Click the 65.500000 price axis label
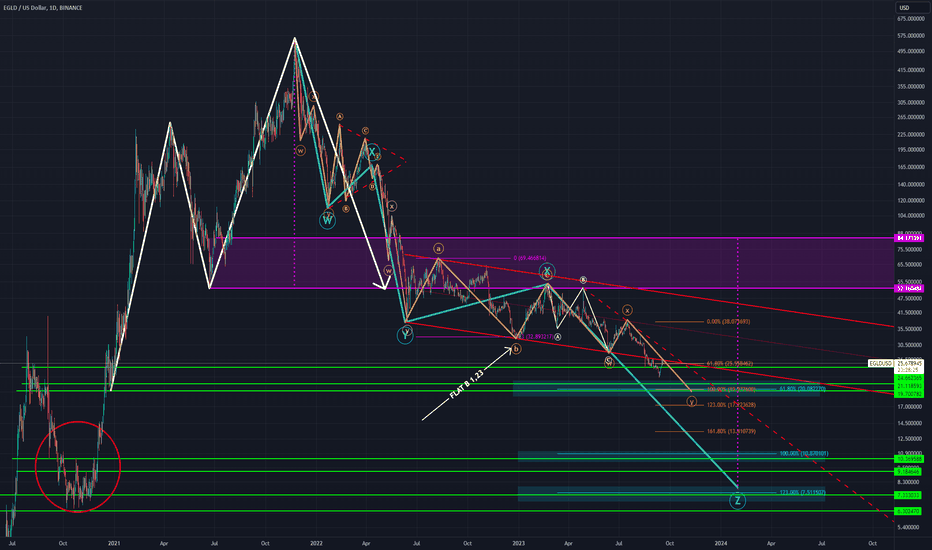This screenshot has width=932, height=550. (911, 265)
